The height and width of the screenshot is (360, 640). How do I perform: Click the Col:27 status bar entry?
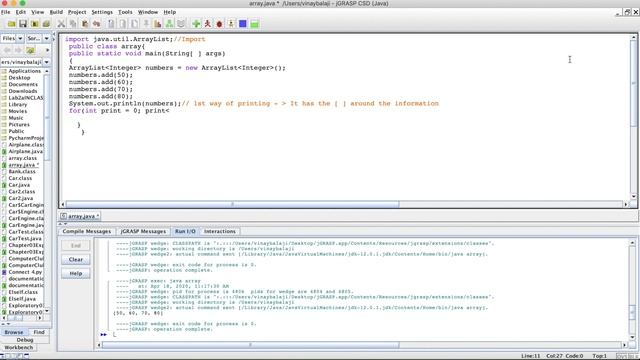[554, 356]
